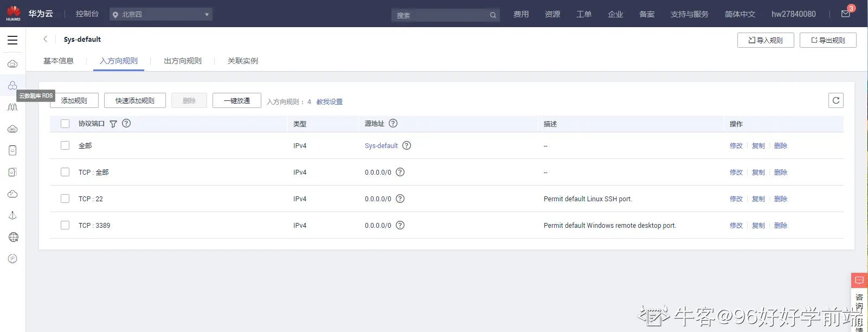Click 修改 in the 全部 row
The width and height of the screenshot is (868, 332).
click(736, 146)
